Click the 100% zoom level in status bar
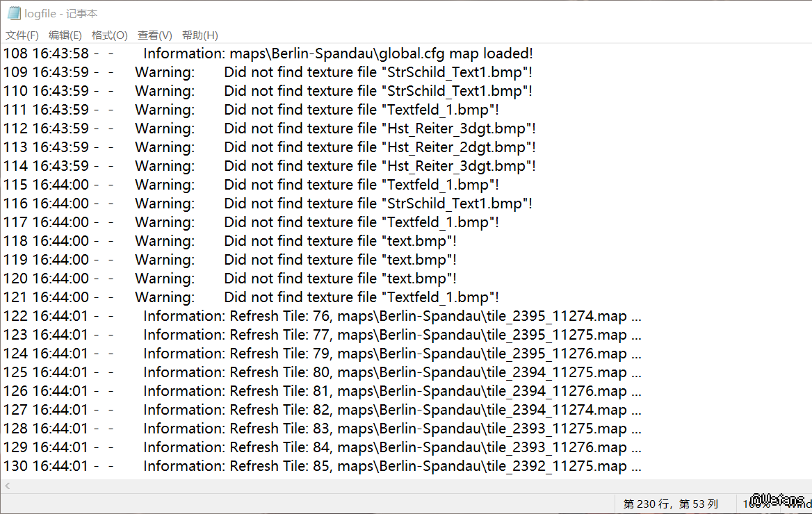 pyautogui.click(x=755, y=504)
